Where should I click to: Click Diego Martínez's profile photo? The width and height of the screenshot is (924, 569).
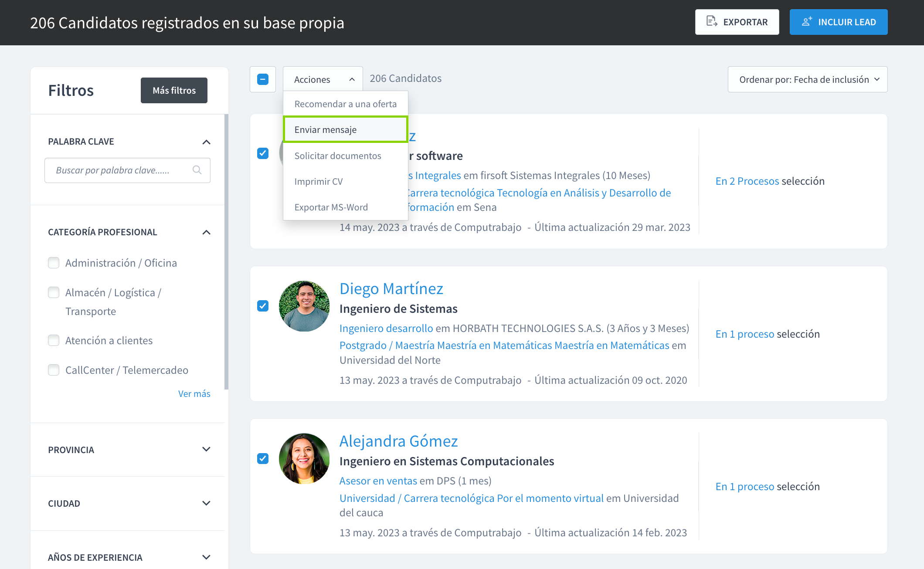304,306
